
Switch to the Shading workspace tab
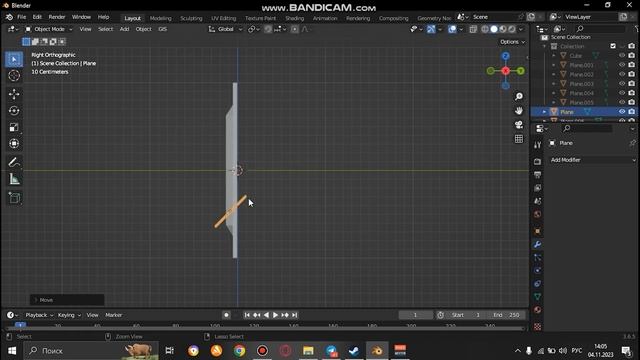coord(294,18)
